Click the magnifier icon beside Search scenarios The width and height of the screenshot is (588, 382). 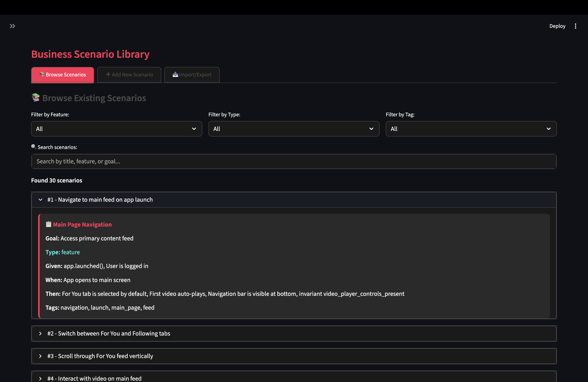tap(34, 146)
